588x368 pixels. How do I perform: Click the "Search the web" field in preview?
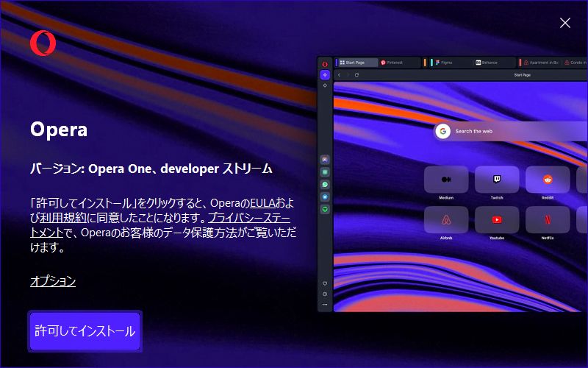[x=511, y=131]
